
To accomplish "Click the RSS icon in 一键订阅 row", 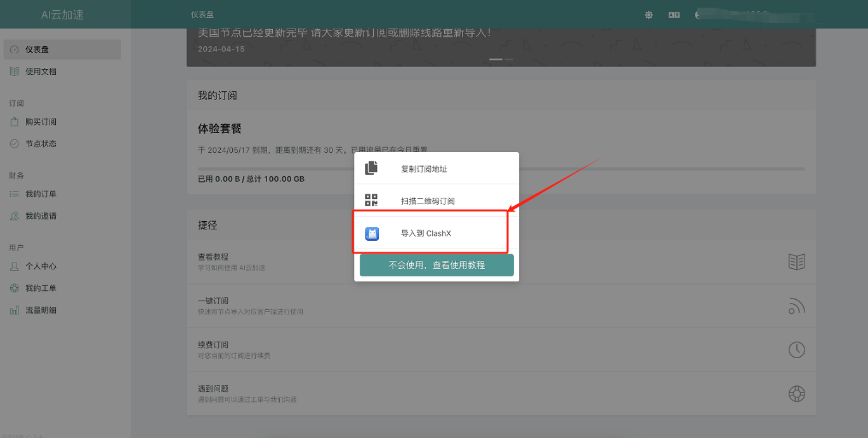I will click(x=797, y=306).
